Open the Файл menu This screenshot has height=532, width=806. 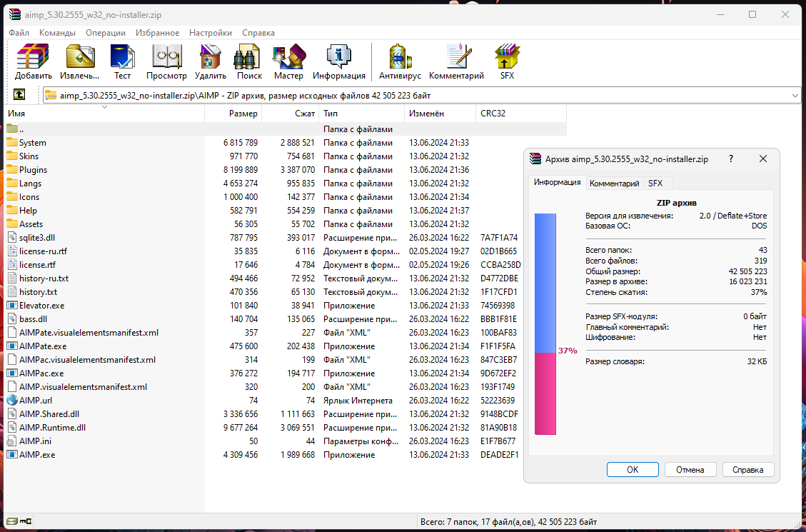[x=19, y=32]
